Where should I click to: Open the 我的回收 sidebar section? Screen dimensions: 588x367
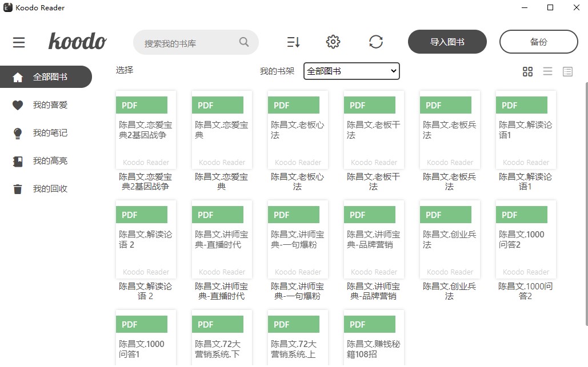(x=46, y=189)
